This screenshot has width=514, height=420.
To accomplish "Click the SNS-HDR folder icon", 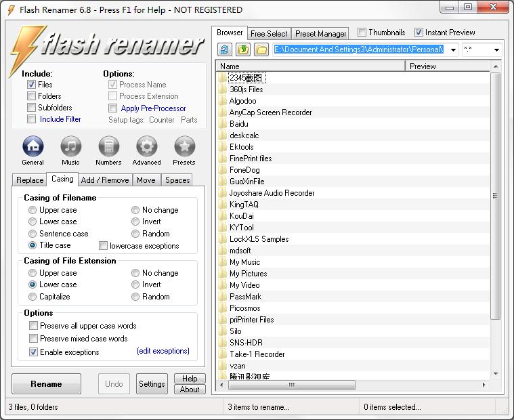I will coord(223,343).
